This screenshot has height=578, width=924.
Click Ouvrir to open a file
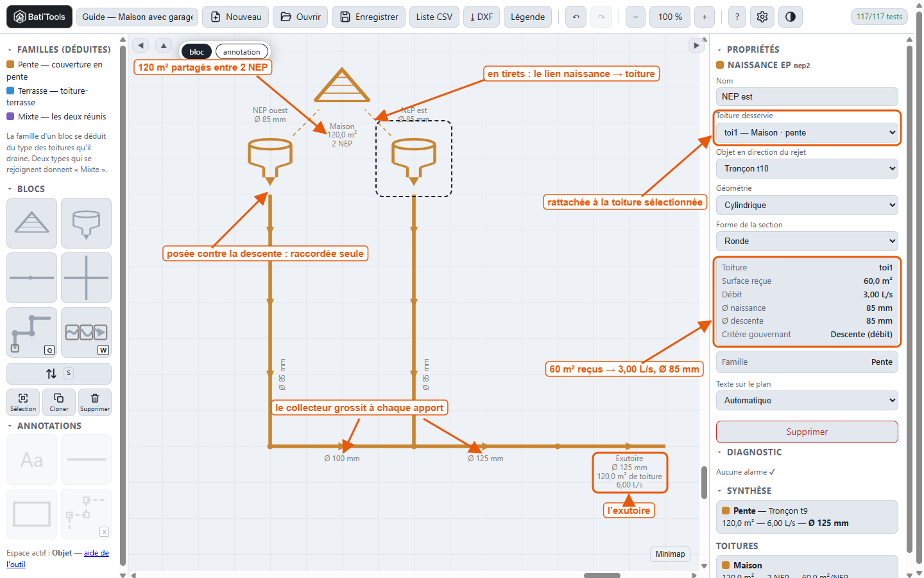point(300,17)
